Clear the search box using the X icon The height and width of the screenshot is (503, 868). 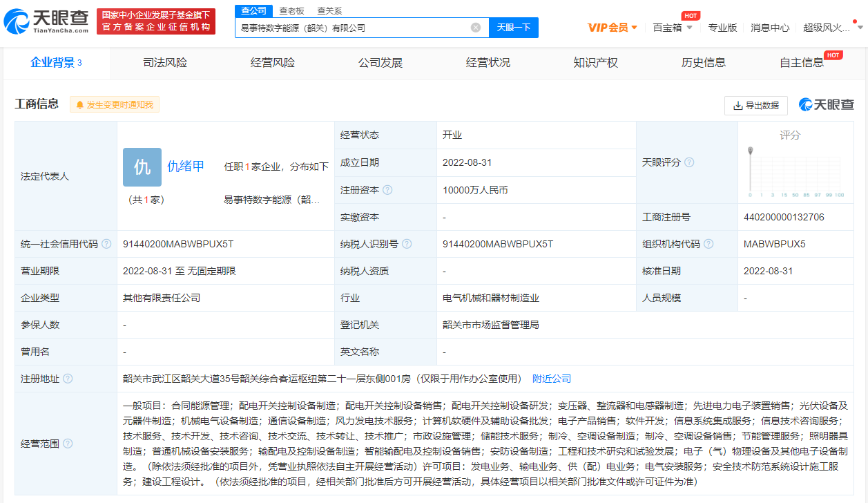tap(474, 28)
